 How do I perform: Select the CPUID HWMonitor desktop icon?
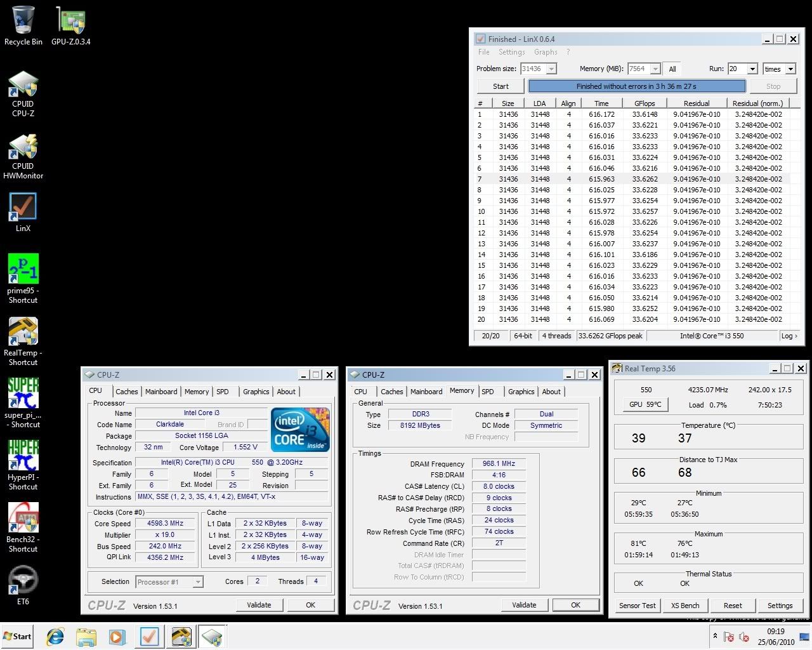(23, 156)
